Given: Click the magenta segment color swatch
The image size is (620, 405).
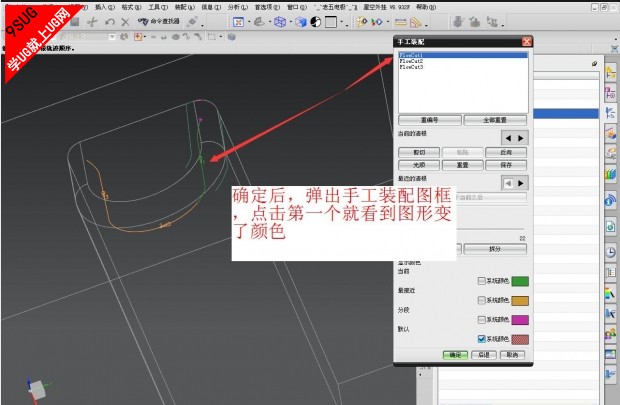Looking at the screenshot, I should [520, 320].
